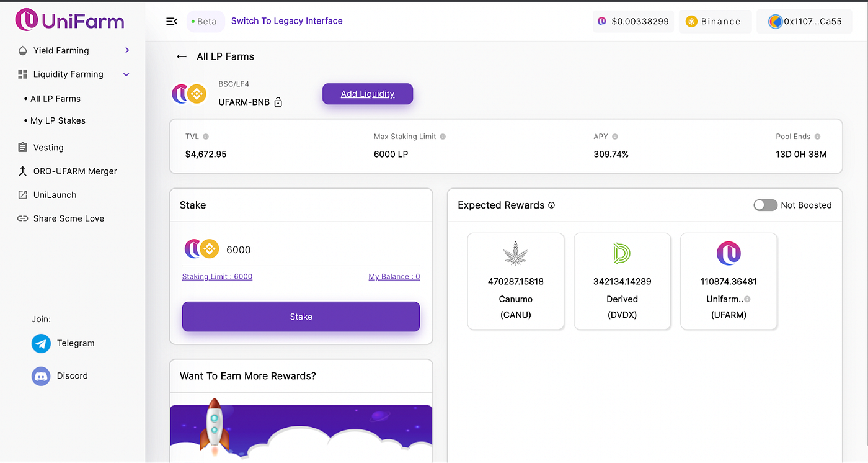This screenshot has height=463, width=868.
Task: Click the 342134.14289 Derived reward amount
Action: (622, 282)
